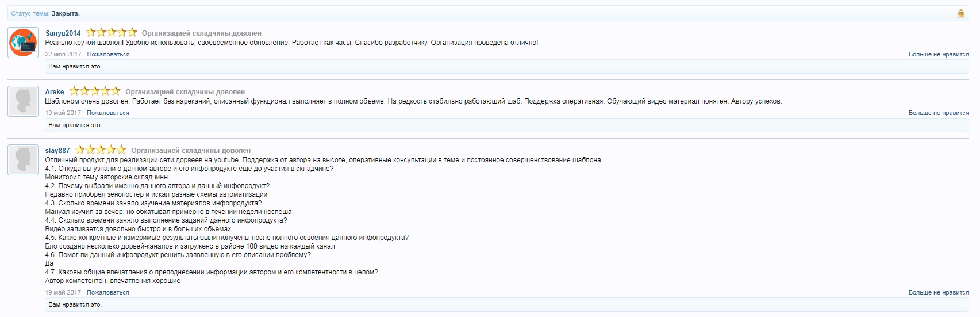Open Areke's user profile link

click(55, 92)
